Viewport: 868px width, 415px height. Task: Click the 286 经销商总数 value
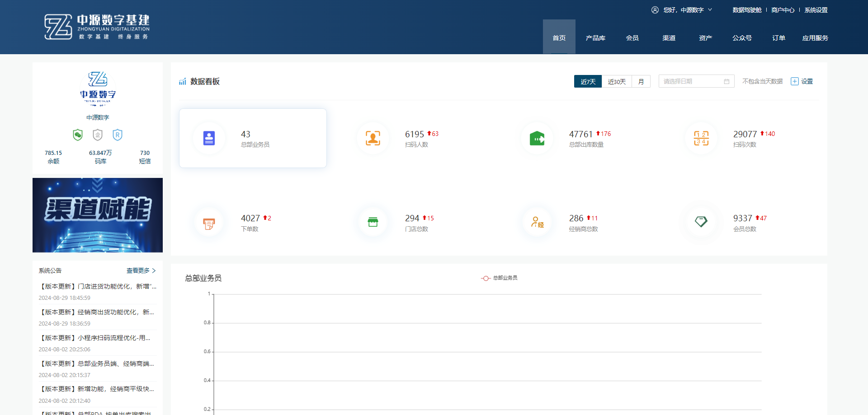576,218
